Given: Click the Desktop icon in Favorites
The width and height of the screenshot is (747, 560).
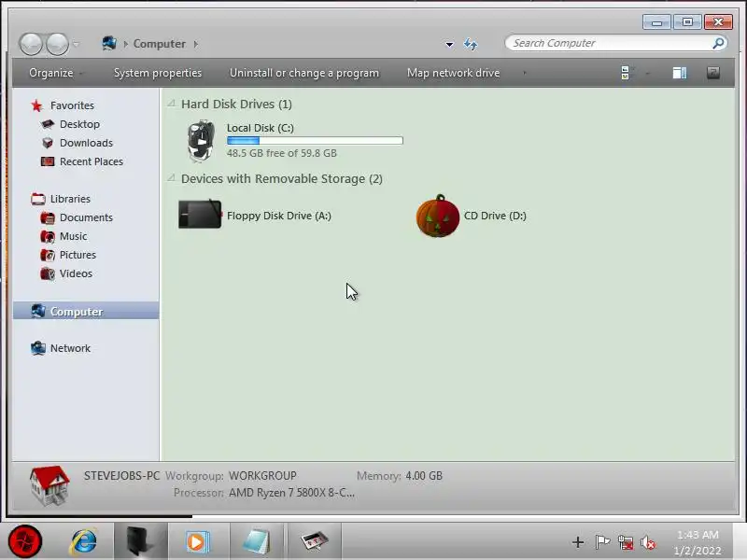Looking at the screenshot, I should (x=48, y=124).
